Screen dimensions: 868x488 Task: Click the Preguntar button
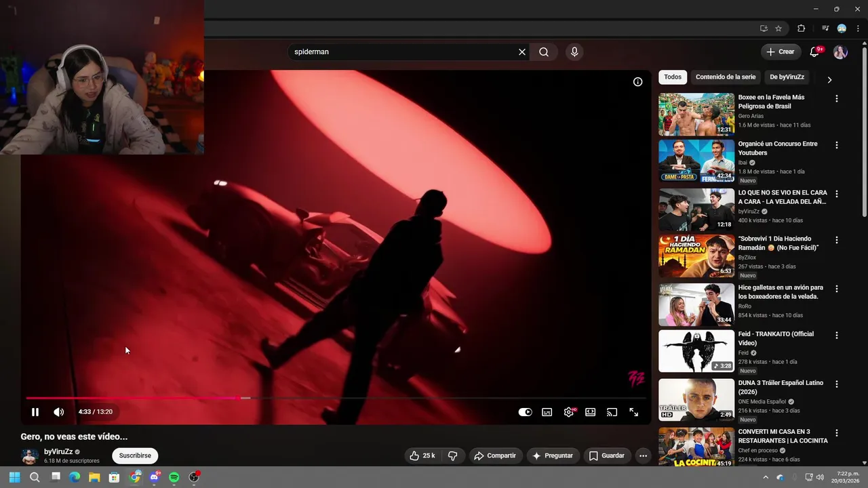tap(553, 455)
